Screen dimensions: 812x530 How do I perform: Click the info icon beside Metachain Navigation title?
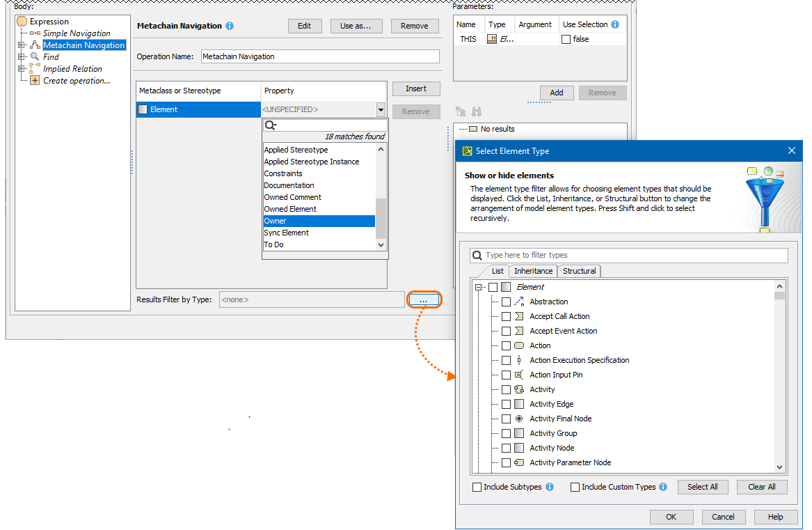(230, 26)
